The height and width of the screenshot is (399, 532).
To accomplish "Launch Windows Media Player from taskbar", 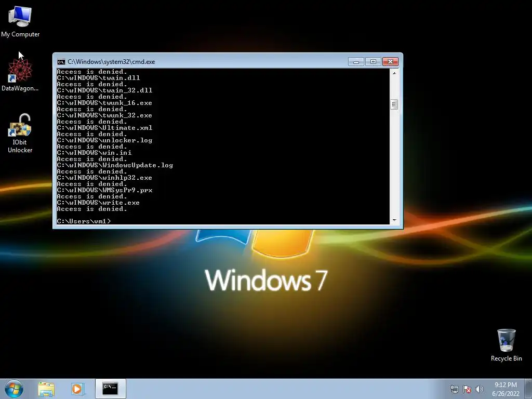I will [x=77, y=389].
